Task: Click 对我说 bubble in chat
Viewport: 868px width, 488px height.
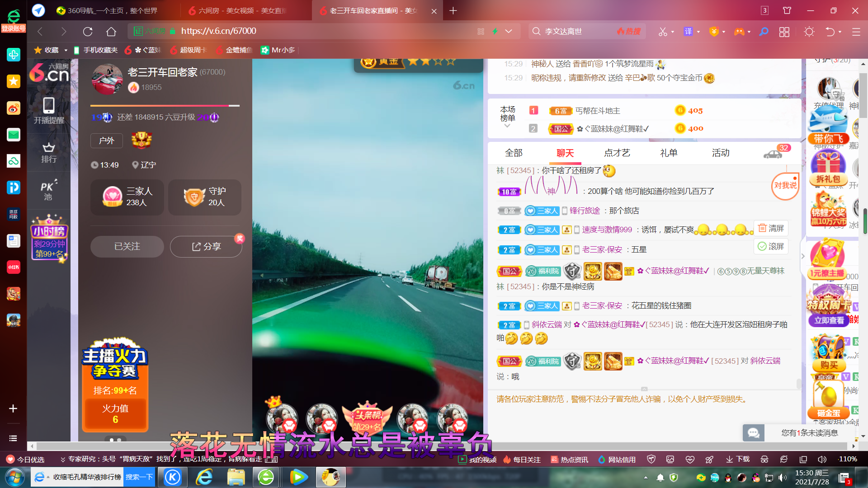Action: (x=785, y=186)
